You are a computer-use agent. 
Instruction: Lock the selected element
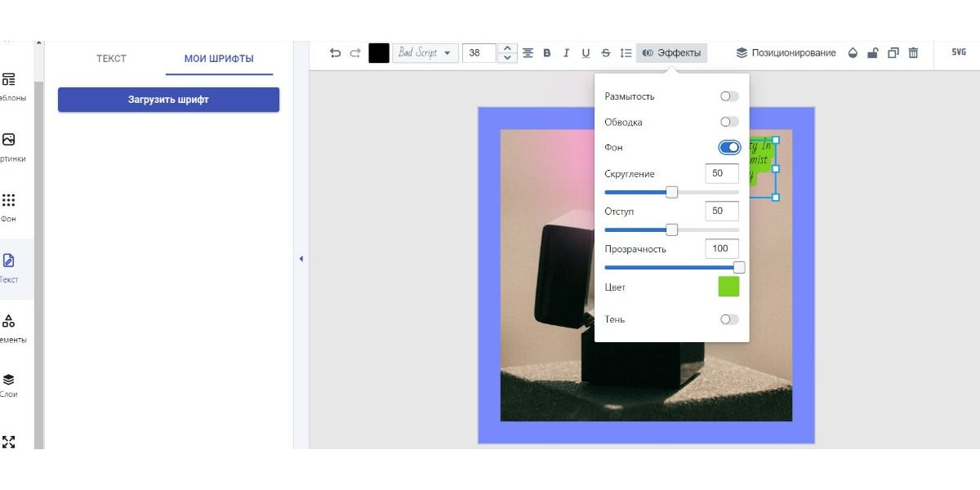[x=872, y=53]
